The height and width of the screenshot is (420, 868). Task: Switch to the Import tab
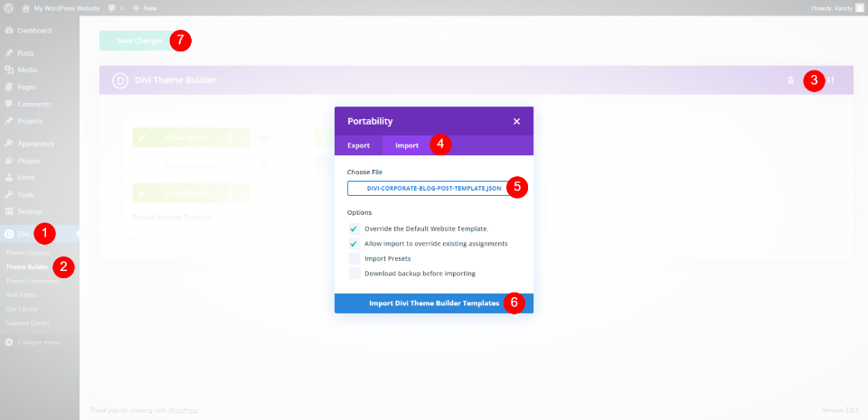coord(407,146)
